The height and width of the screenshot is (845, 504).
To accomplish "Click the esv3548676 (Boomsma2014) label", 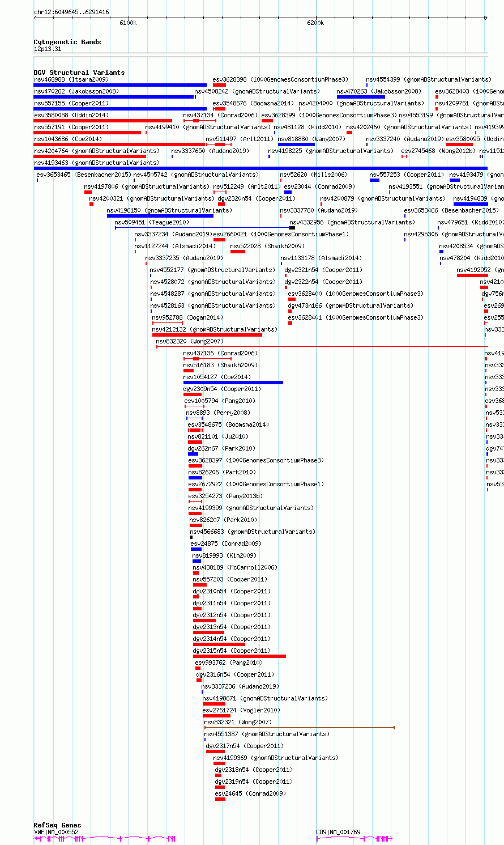I will pos(254,103).
